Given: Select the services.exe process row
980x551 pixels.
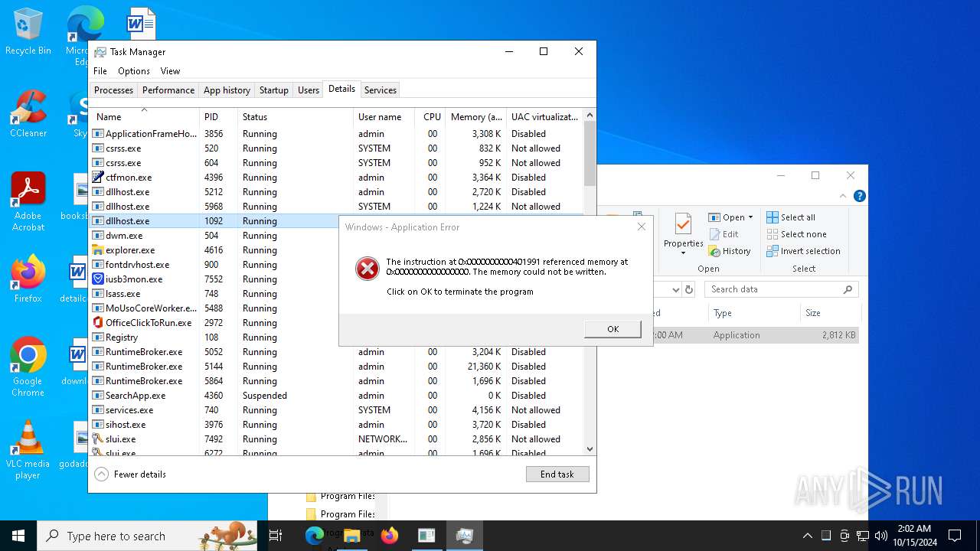Looking at the screenshot, I should 336,410.
